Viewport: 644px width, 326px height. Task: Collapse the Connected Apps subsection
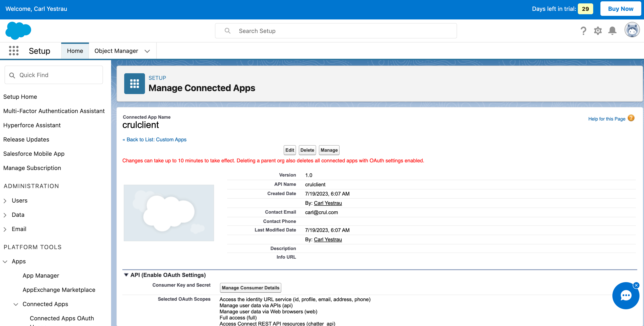pyautogui.click(x=16, y=305)
